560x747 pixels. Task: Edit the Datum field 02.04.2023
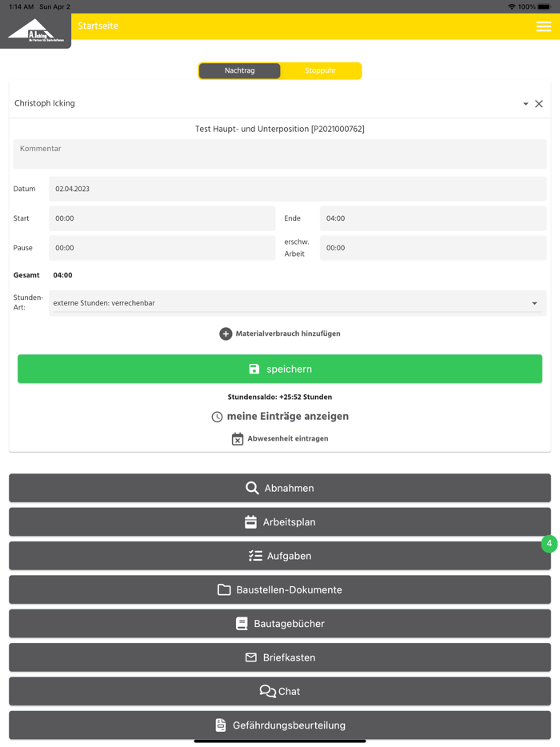pyautogui.click(x=298, y=189)
